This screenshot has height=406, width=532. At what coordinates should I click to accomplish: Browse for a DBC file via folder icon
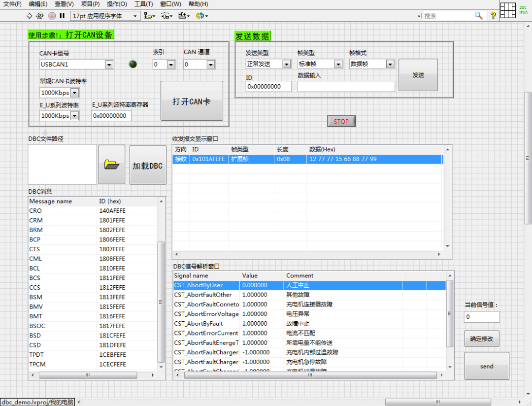[x=111, y=164]
